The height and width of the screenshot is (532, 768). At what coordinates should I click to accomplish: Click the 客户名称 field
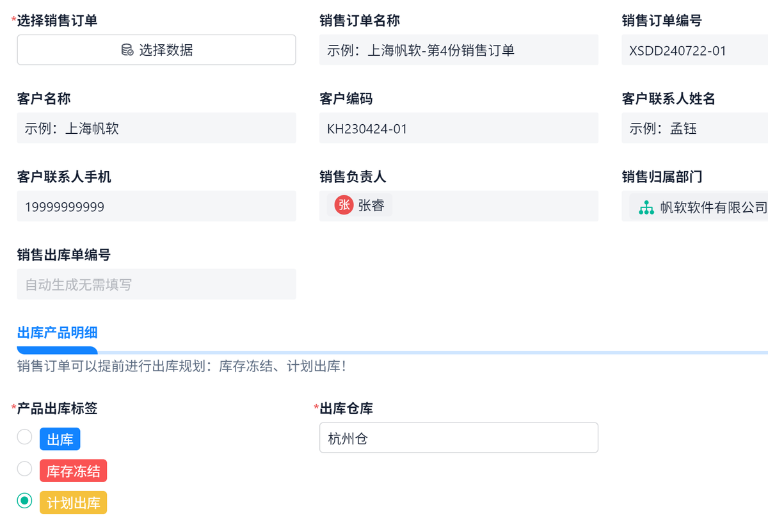[156, 129]
